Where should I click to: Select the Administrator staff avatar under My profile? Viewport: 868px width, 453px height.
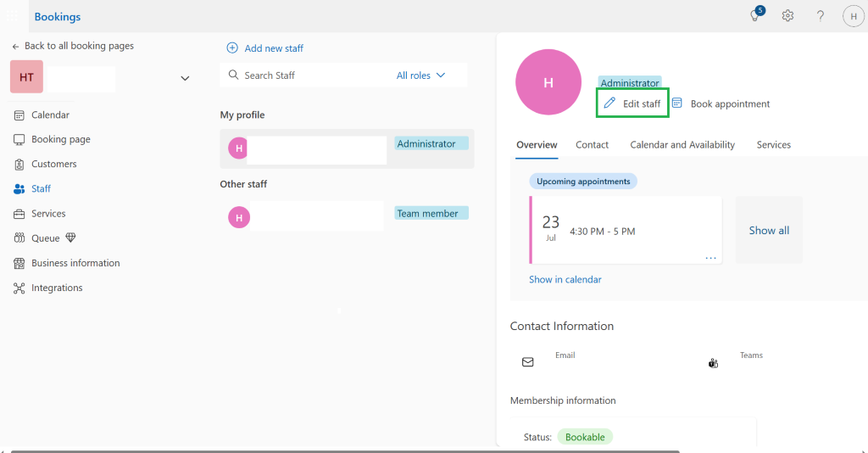click(x=238, y=148)
